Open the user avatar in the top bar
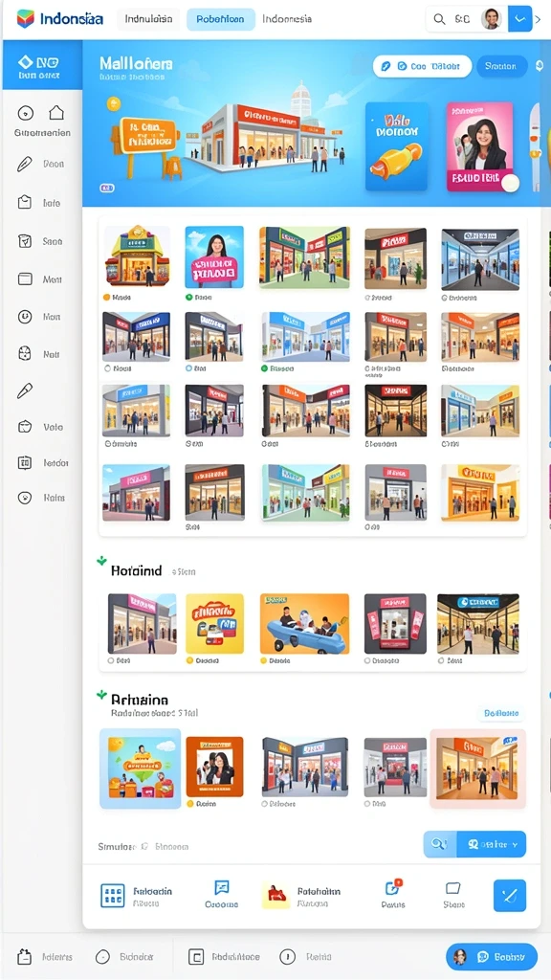551x980 pixels. [492, 19]
